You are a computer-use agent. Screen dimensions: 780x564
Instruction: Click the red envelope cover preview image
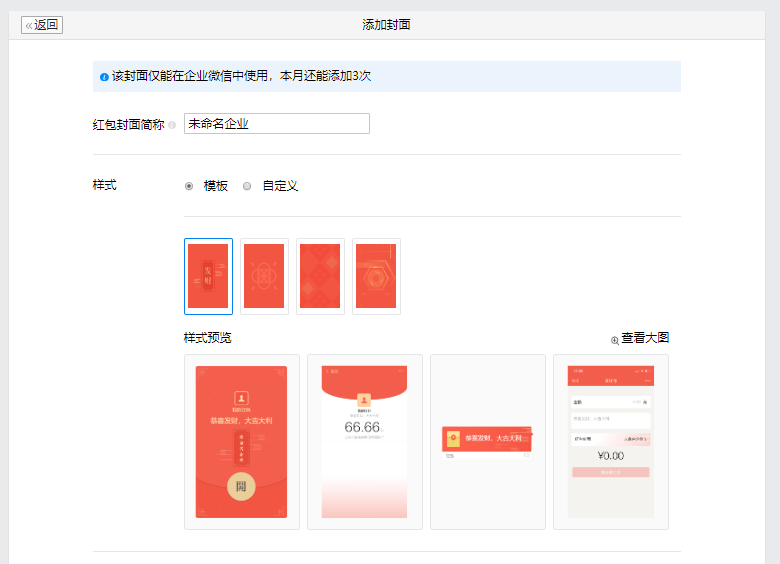coord(241,441)
